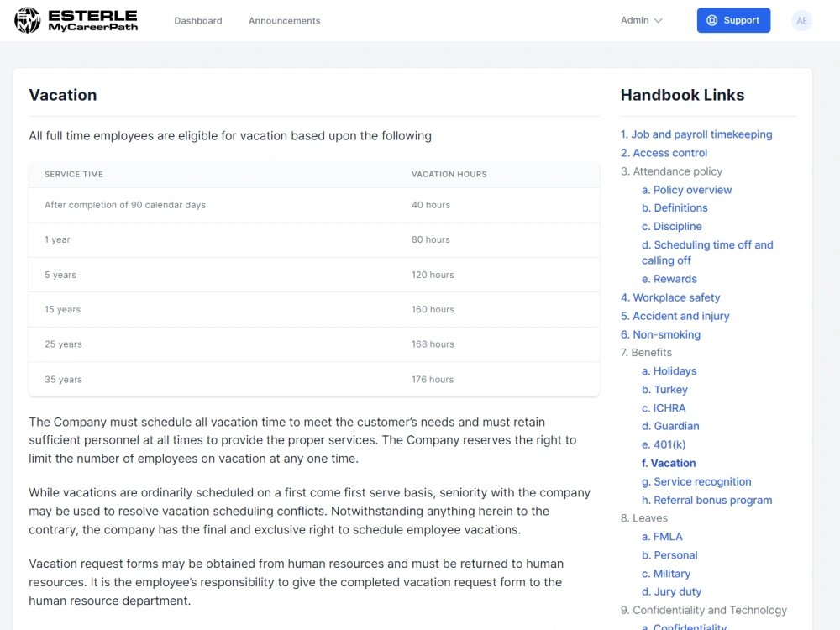Select the Attendance policy section heading

tap(671, 171)
